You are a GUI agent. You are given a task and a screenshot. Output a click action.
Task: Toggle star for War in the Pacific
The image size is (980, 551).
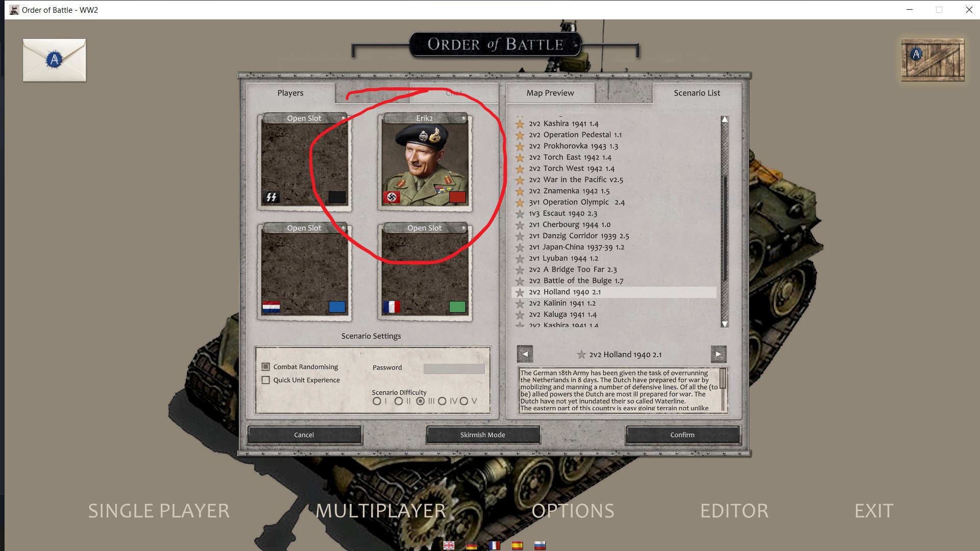point(520,180)
